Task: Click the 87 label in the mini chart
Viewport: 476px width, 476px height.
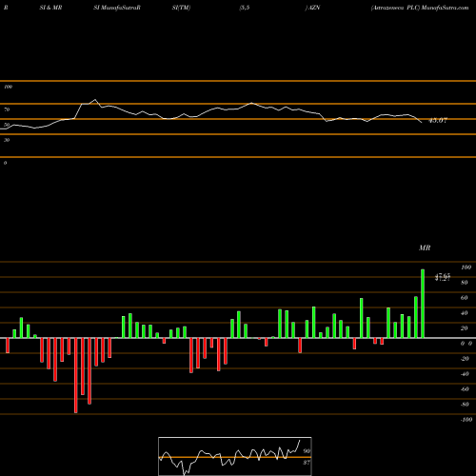Action: pyautogui.click(x=307, y=463)
